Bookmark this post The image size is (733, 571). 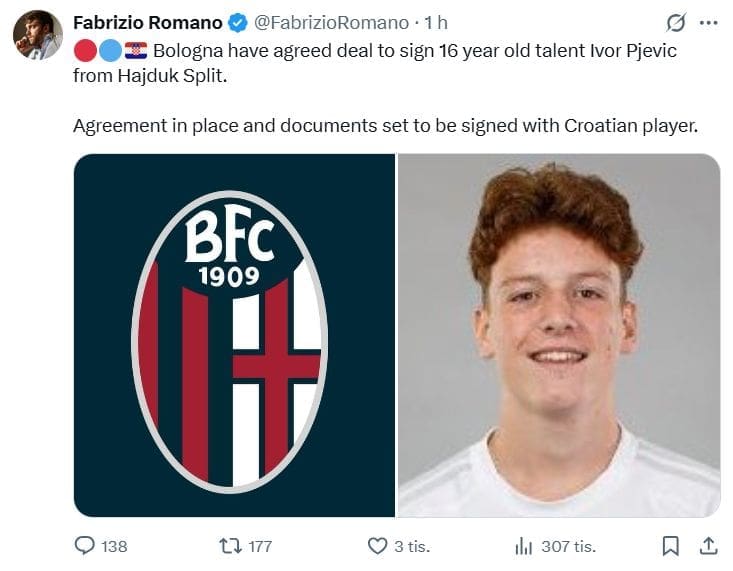pos(671,546)
